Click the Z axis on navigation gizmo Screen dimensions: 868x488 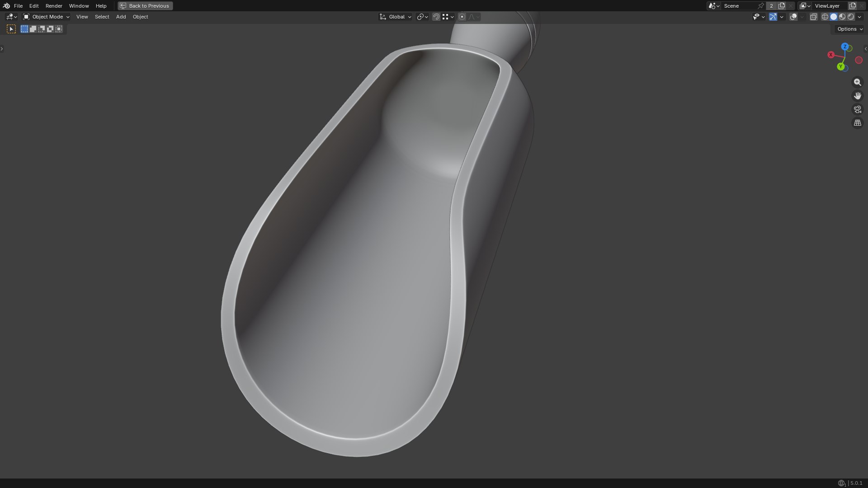pyautogui.click(x=844, y=47)
